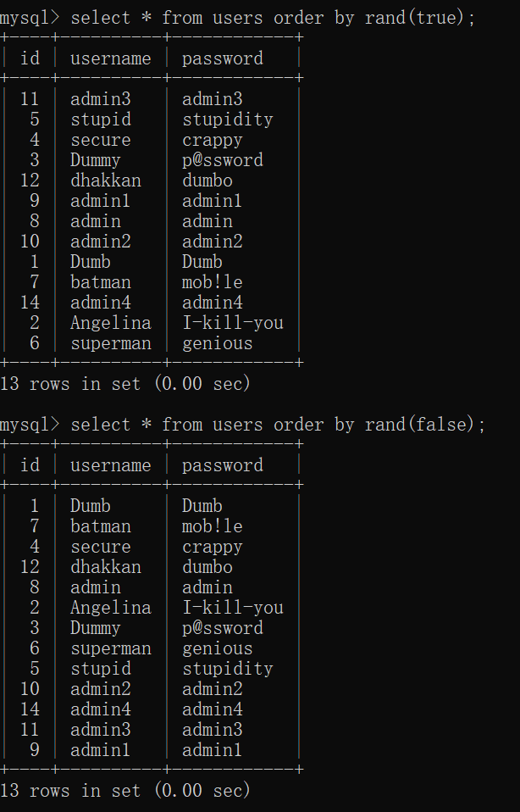Click "p@ssword" in the second result table

pyautogui.click(x=223, y=628)
